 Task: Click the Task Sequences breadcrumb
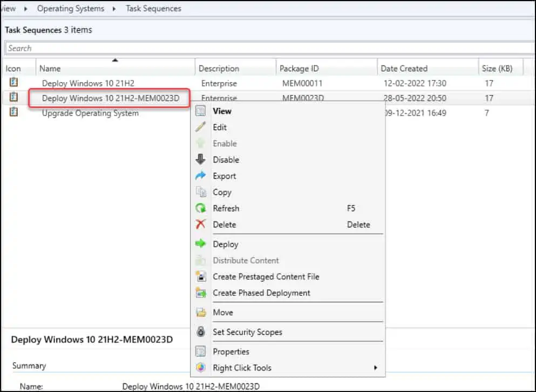pyautogui.click(x=153, y=9)
